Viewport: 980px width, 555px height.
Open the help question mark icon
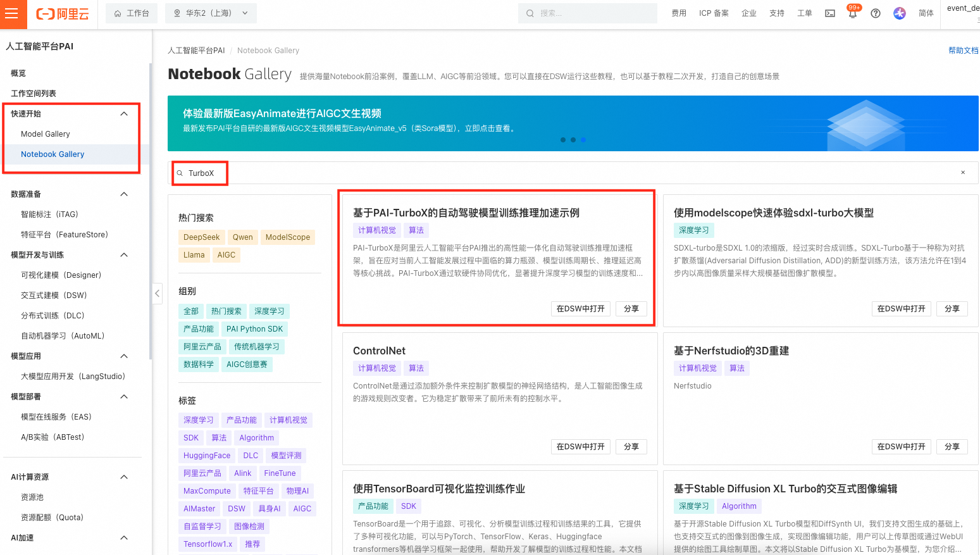click(876, 13)
